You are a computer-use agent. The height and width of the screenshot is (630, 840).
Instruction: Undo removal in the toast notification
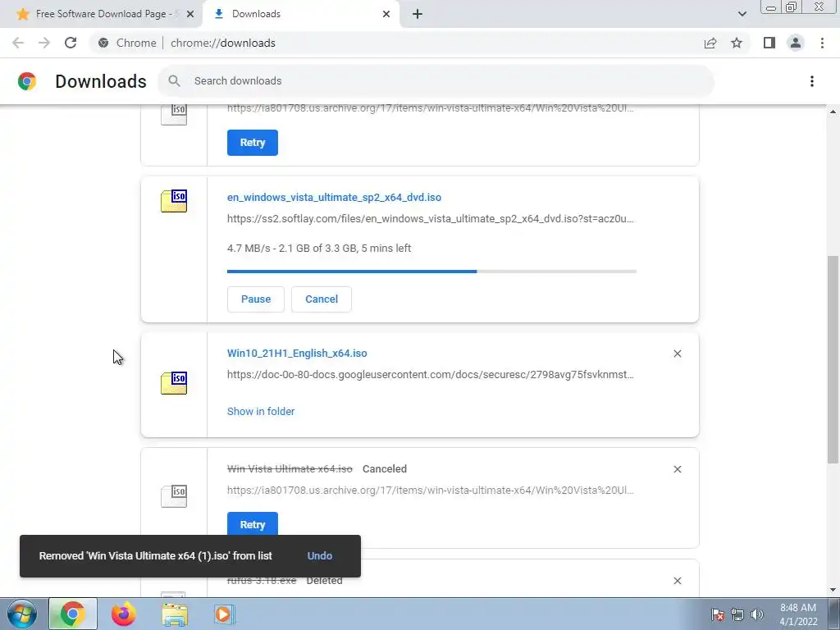pos(320,556)
